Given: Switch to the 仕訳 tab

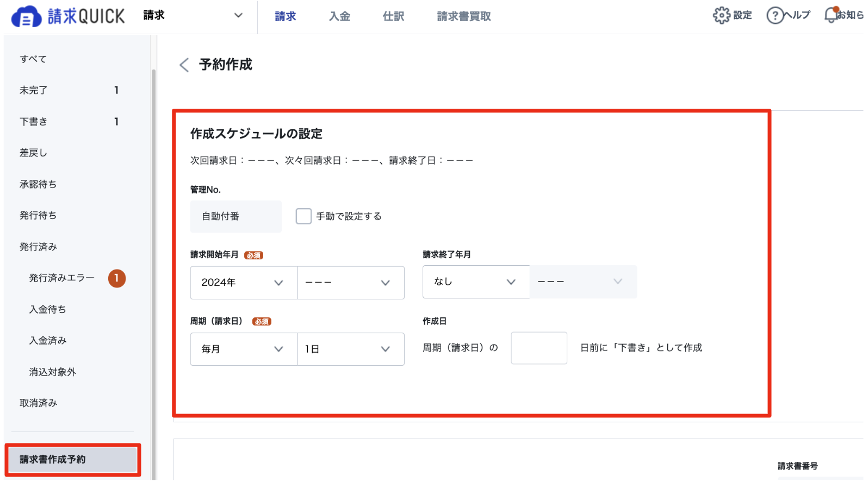Looking at the screenshot, I should pyautogui.click(x=393, y=16).
